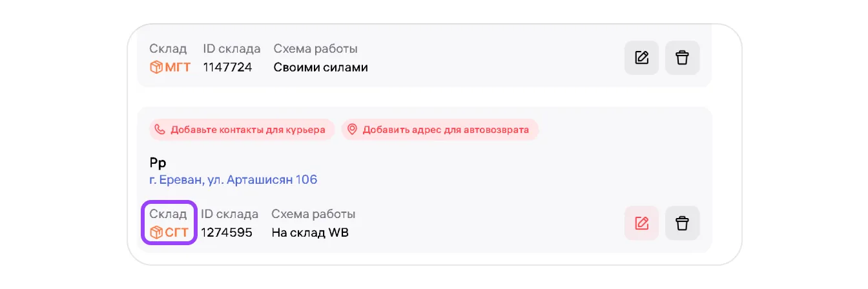Open the address link г. Ереван, ул. Арташисян 106

233,180
